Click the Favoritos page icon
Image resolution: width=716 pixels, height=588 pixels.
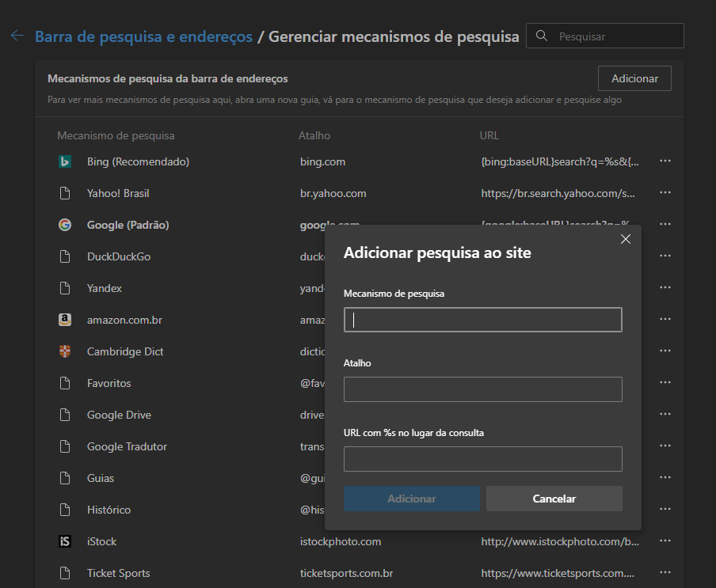pos(65,383)
